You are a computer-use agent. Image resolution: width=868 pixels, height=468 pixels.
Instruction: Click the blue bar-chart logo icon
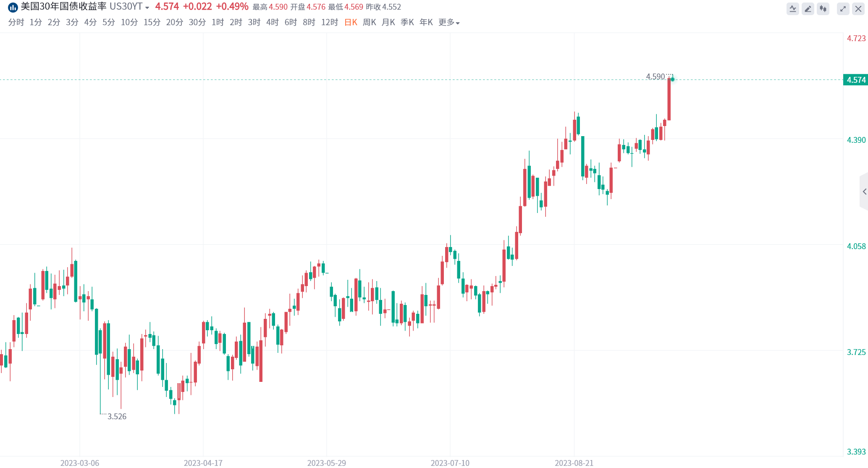13,7
